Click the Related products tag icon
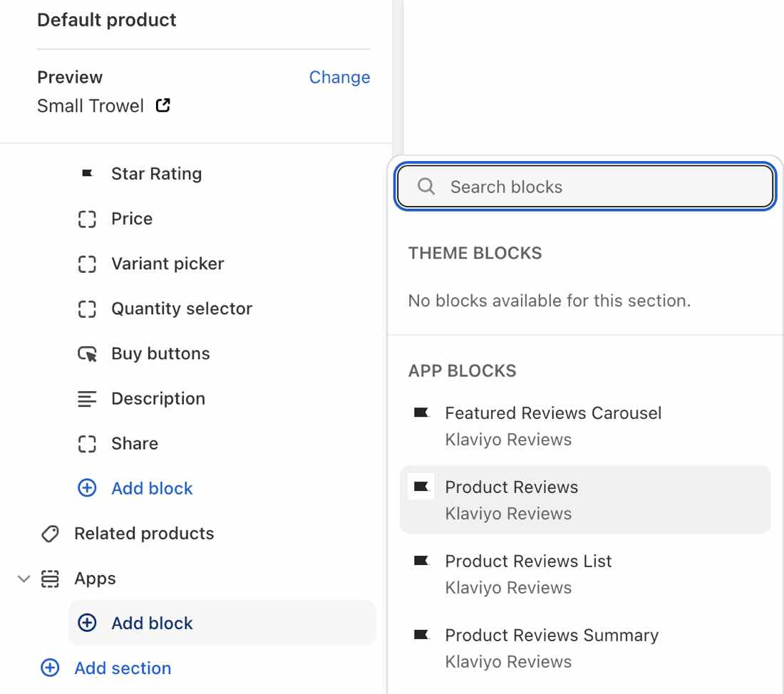Screen dimensions: 784x694 pos(49,533)
